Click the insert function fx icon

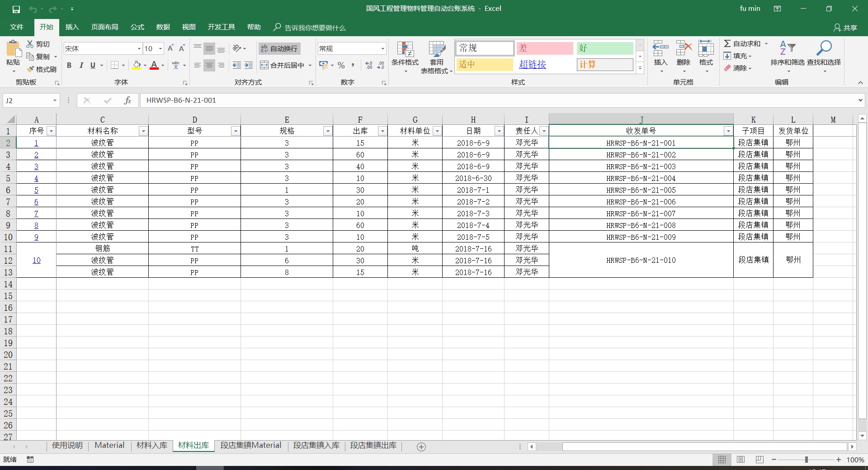[127, 100]
